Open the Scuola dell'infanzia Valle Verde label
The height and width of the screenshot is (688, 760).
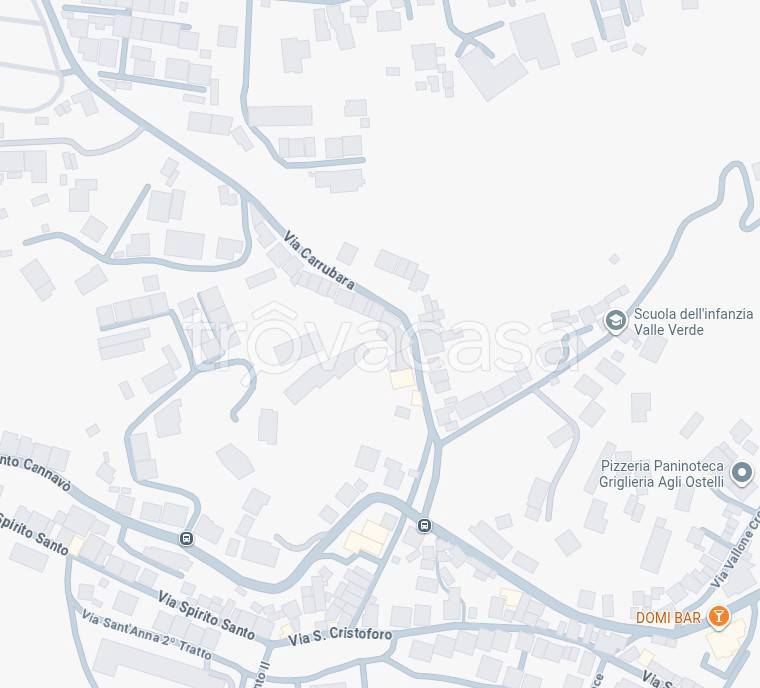[693, 321]
